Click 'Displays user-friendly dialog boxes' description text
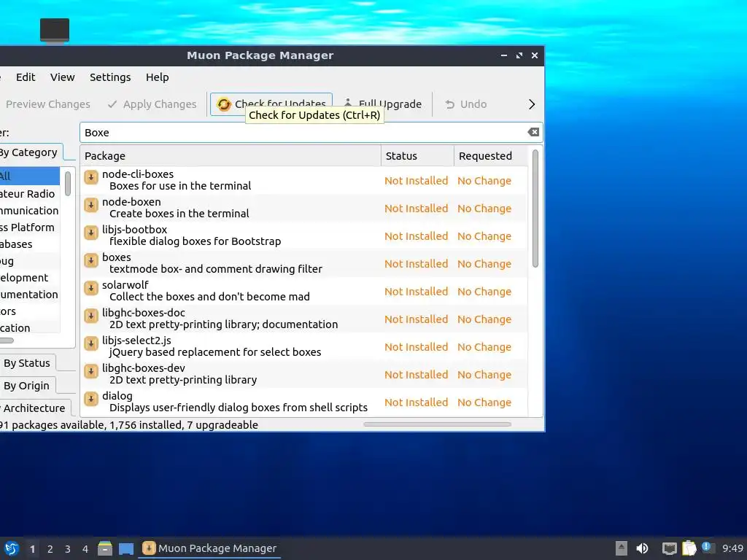747x560 pixels. click(x=239, y=408)
